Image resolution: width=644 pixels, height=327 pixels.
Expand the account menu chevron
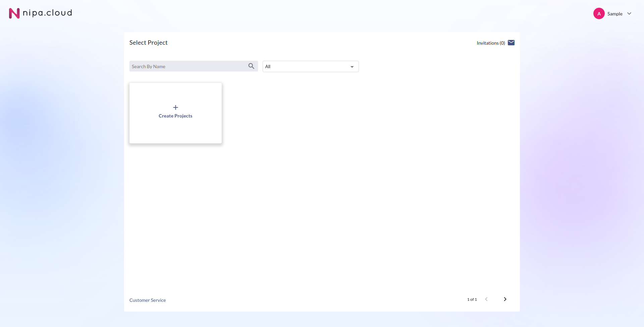tap(629, 14)
